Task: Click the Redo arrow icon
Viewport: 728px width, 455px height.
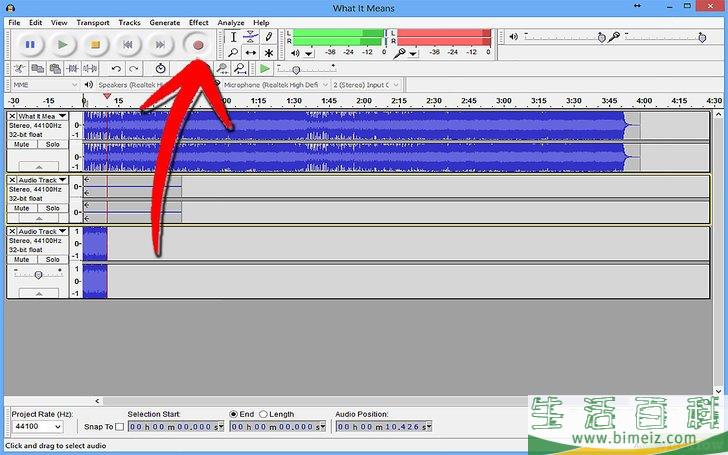Action: 134,69
